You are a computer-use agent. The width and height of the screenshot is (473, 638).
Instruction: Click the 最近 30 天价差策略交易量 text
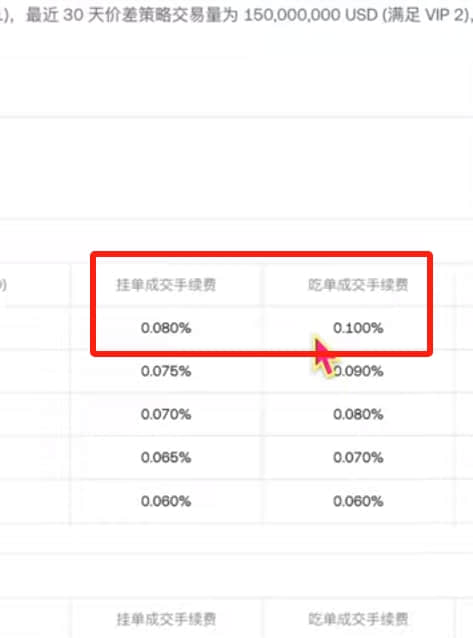pyautogui.click(x=132, y=15)
